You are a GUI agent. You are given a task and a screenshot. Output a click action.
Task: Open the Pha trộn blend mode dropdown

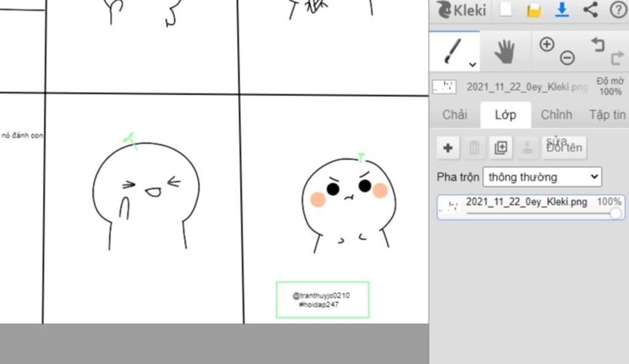click(x=542, y=177)
